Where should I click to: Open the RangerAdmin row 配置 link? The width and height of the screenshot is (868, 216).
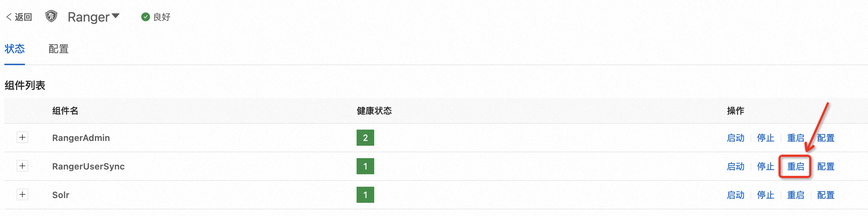click(826, 138)
